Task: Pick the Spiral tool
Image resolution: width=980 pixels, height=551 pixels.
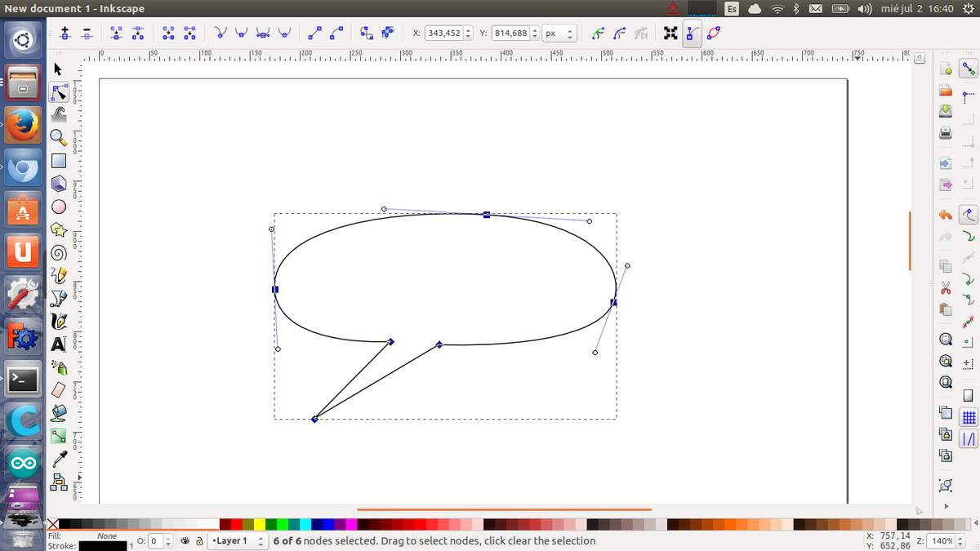Action: (x=58, y=253)
